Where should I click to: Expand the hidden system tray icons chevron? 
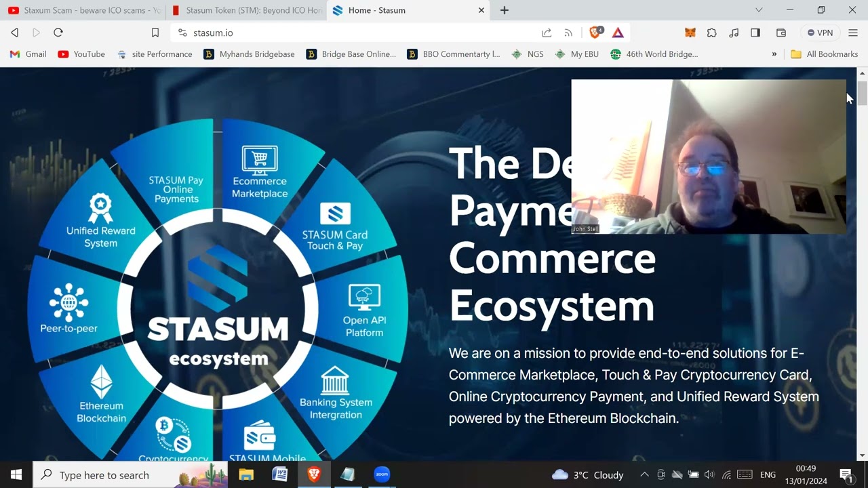tap(644, 474)
